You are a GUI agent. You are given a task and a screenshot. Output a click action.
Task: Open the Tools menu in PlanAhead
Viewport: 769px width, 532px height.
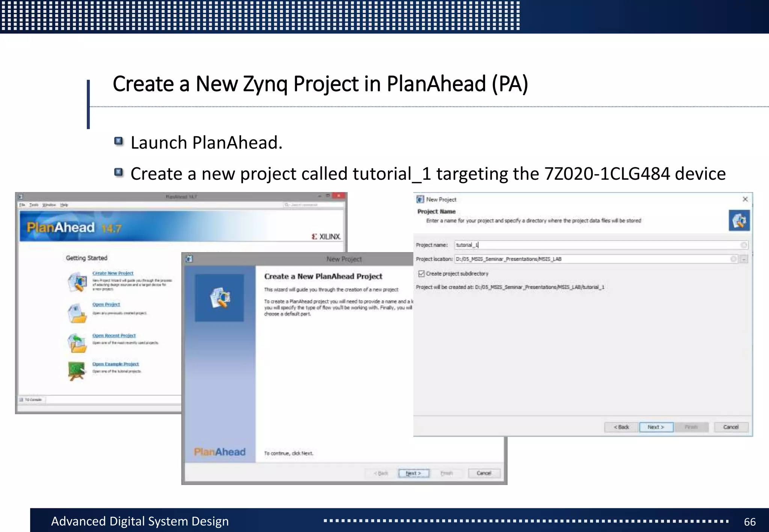pos(34,205)
